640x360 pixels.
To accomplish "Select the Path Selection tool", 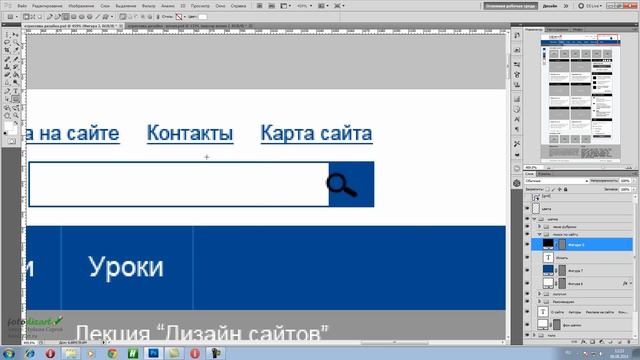I will [7, 99].
